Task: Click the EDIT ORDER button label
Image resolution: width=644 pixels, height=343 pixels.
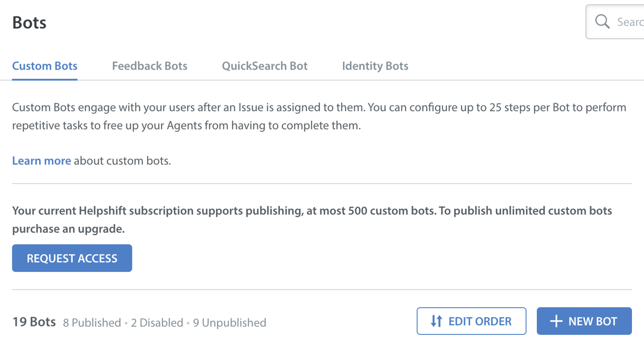Action: [479, 321]
